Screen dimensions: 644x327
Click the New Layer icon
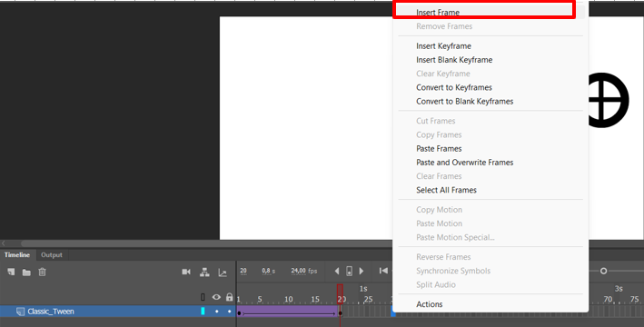coord(11,272)
